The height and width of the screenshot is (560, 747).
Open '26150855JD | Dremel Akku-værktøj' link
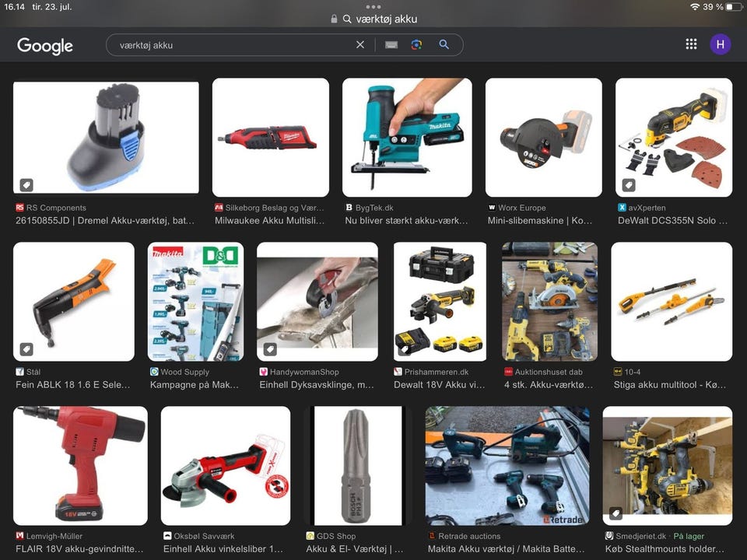[x=105, y=220]
